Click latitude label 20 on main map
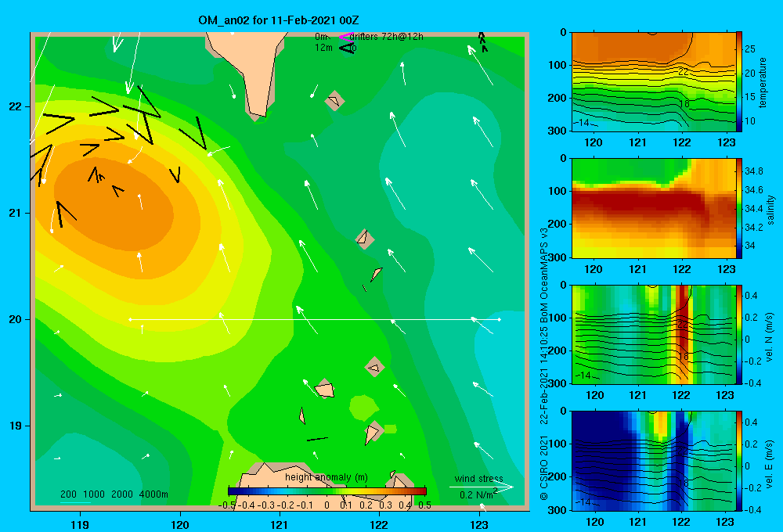This screenshot has height=532, width=783. (x=15, y=319)
